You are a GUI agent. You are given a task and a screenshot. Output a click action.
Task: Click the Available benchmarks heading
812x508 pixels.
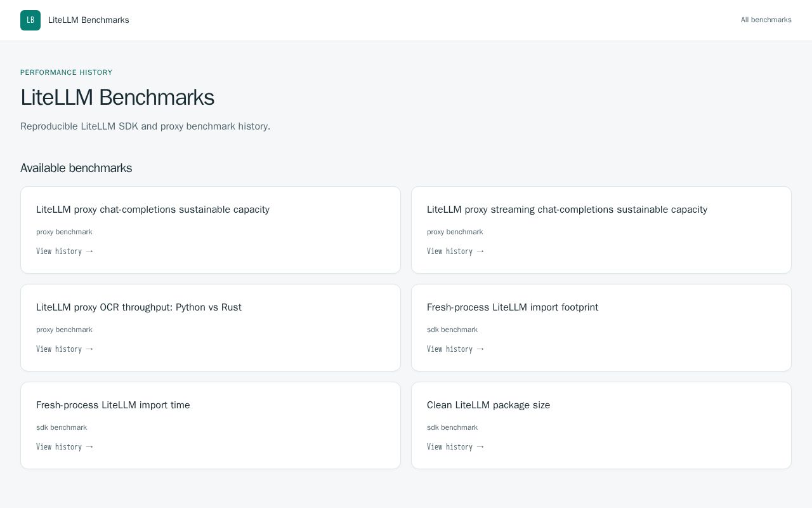pos(76,168)
